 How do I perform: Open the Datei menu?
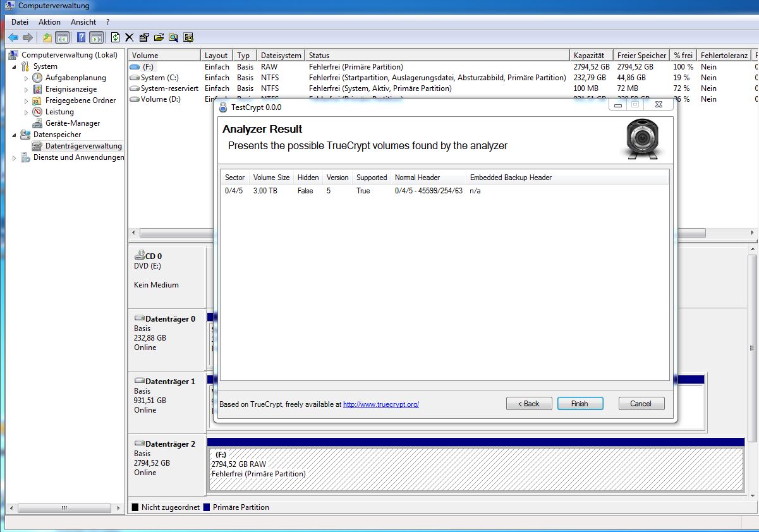20,22
